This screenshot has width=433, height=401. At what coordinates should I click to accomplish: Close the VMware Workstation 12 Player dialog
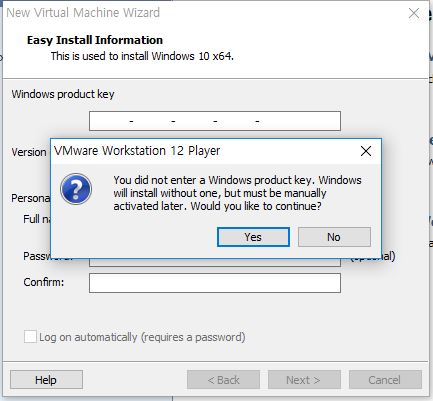click(366, 151)
